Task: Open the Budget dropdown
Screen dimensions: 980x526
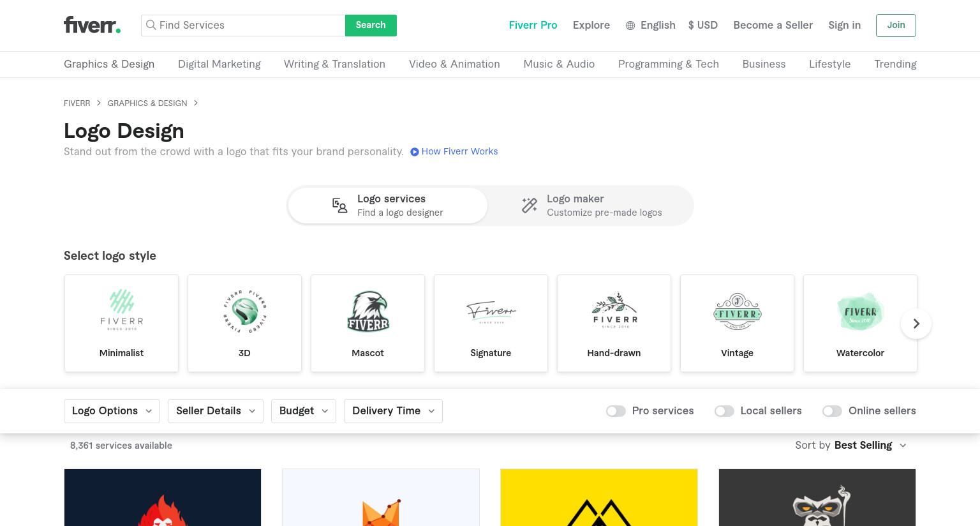Action: 304,411
